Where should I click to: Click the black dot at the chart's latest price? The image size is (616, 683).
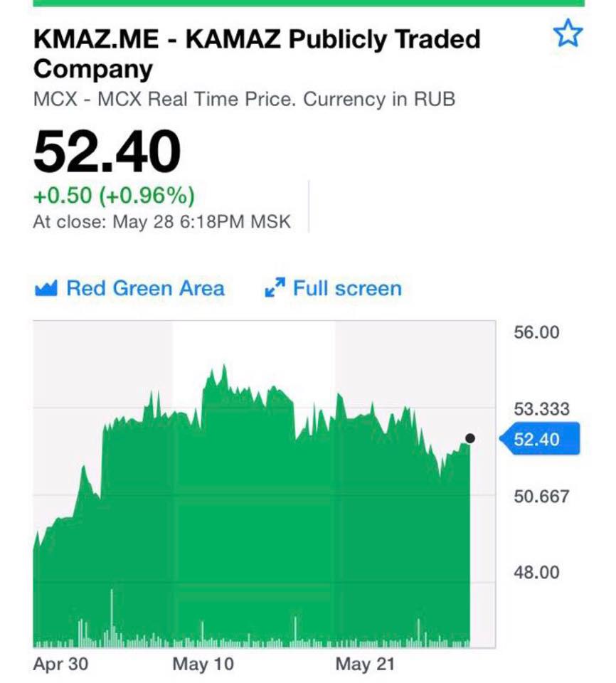click(x=469, y=438)
